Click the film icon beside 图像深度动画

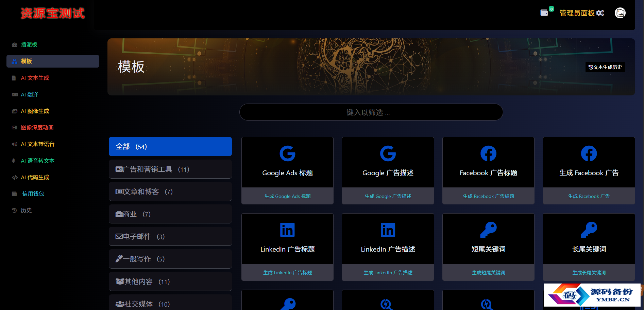click(x=14, y=128)
